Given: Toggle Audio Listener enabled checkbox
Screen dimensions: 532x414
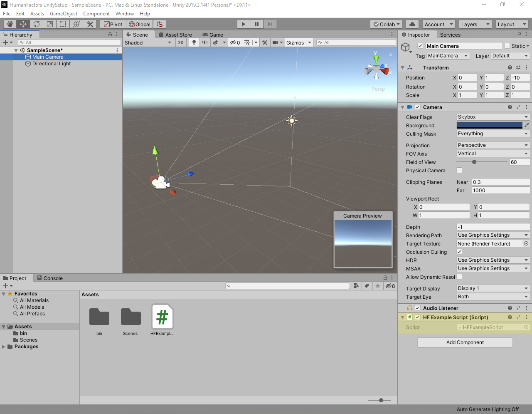Looking at the screenshot, I should click(418, 308).
